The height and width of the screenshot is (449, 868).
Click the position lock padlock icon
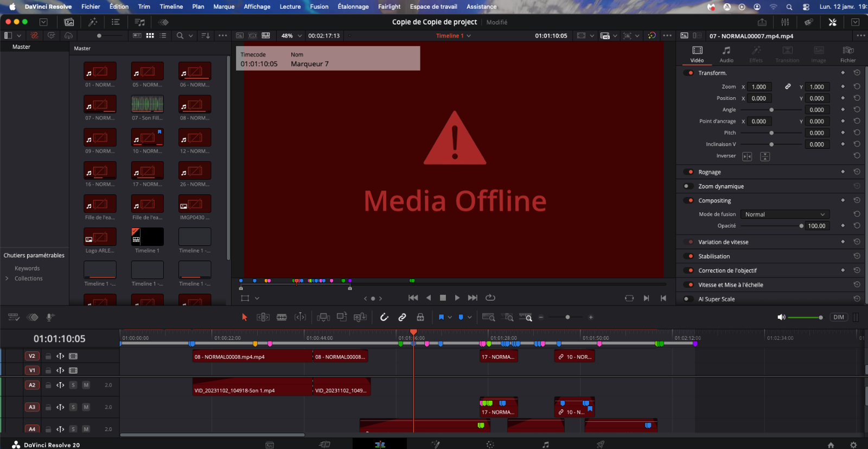pos(420,317)
